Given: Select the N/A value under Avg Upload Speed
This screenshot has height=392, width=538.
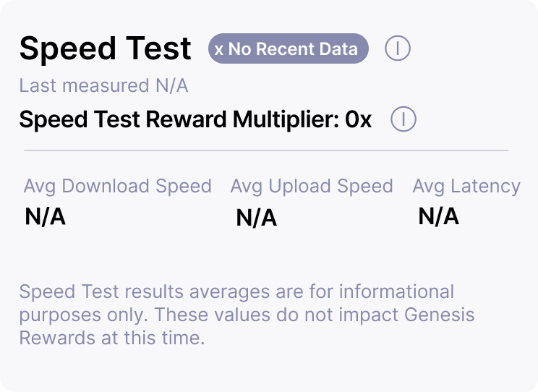Looking at the screenshot, I should [x=257, y=218].
